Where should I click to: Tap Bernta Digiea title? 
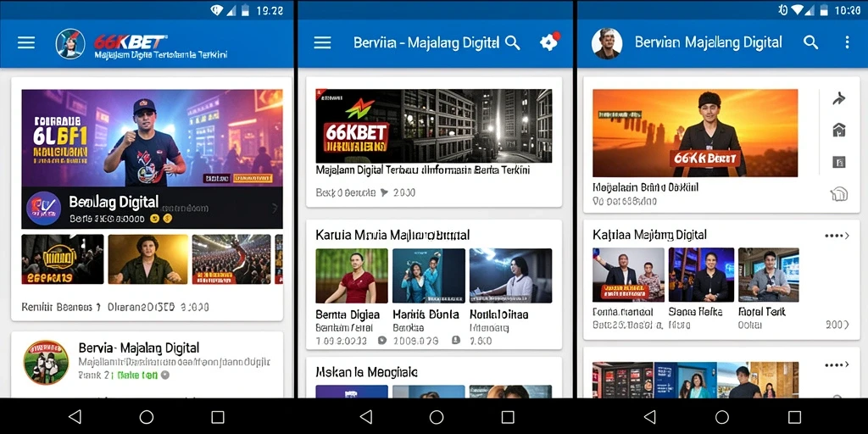coord(348,314)
